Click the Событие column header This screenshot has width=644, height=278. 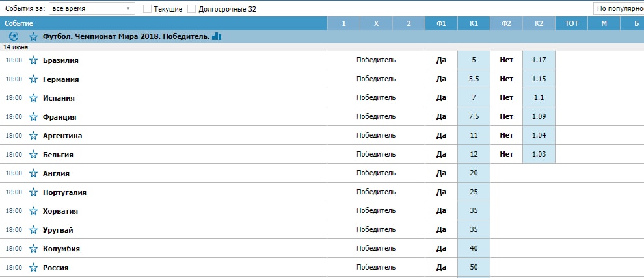pos(18,23)
